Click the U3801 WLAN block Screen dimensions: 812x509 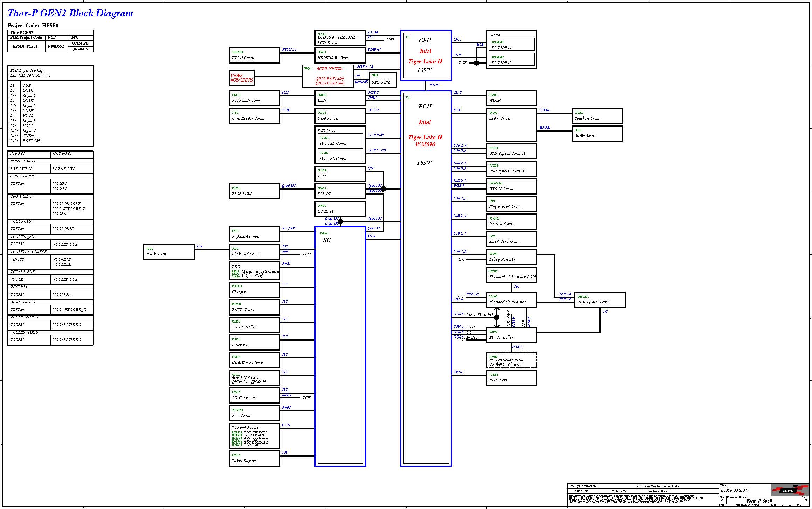pos(511,98)
